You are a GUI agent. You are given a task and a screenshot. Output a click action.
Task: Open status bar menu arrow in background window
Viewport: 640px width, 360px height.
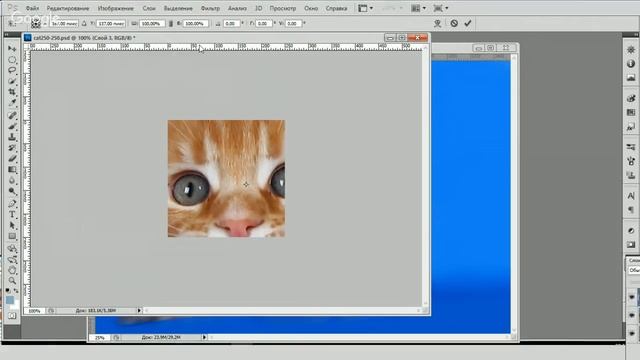pos(204,337)
